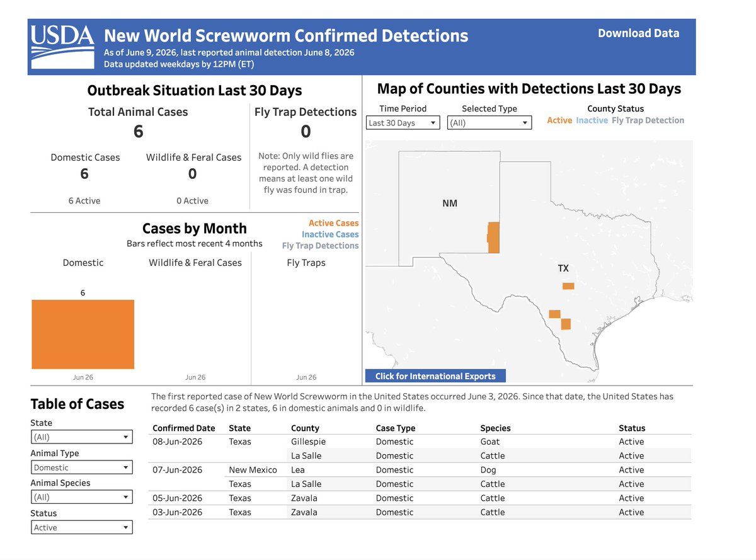This screenshot has width=756, height=560.
Task: Click the 03-Jun-2026 date cell
Action: coord(178,512)
